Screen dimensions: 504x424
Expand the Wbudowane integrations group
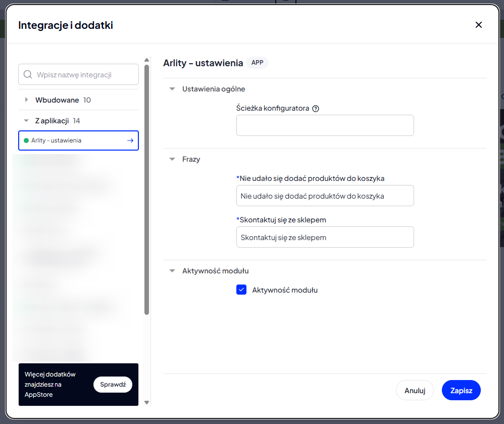tap(26, 100)
